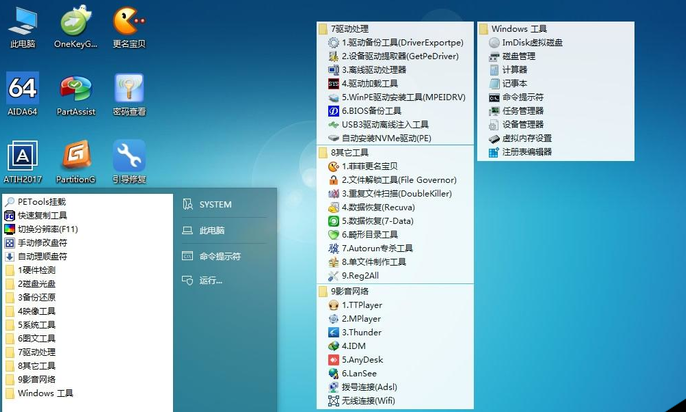
Task: Click 运行... in the start panel
Action: point(210,281)
